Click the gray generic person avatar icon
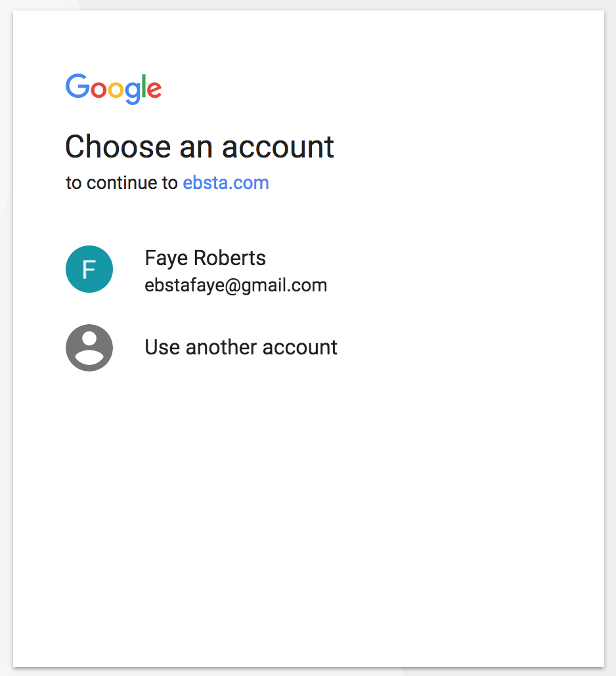The width and height of the screenshot is (616, 676). coord(89,348)
